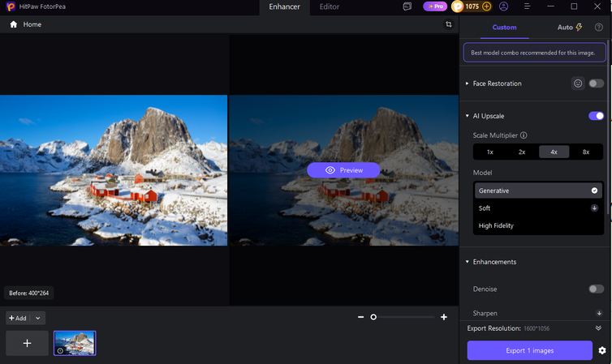Image resolution: width=612 pixels, height=364 pixels.
Task: Switch to the Enhancer tab
Action: 285,6
